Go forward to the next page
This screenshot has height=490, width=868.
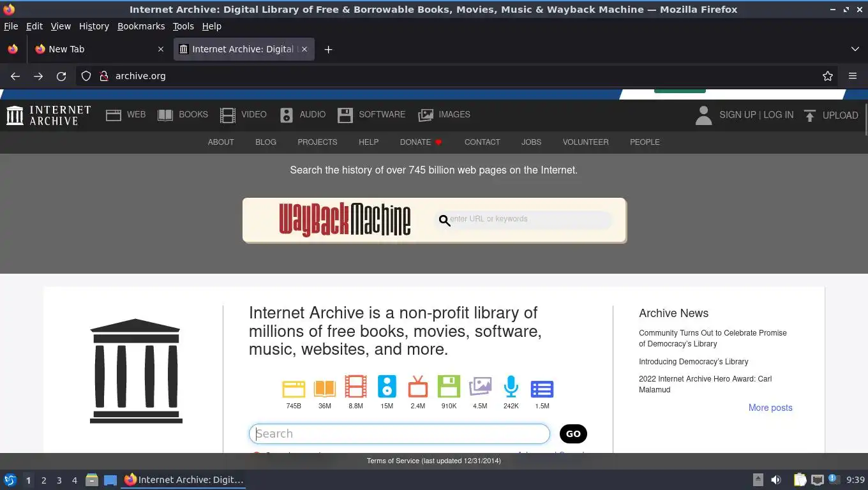coord(38,76)
